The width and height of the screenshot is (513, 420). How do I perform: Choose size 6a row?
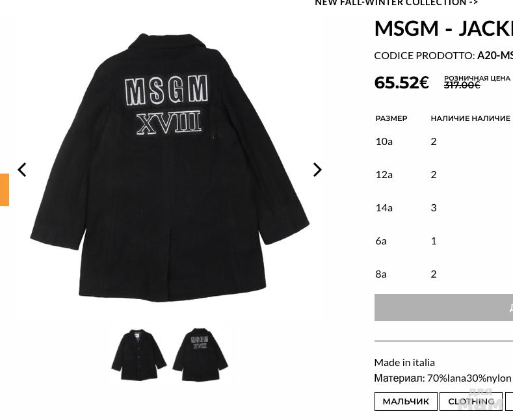point(443,241)
